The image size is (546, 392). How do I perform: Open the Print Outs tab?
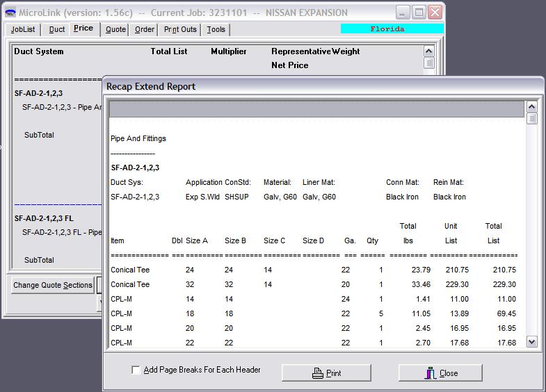[180, 30]
